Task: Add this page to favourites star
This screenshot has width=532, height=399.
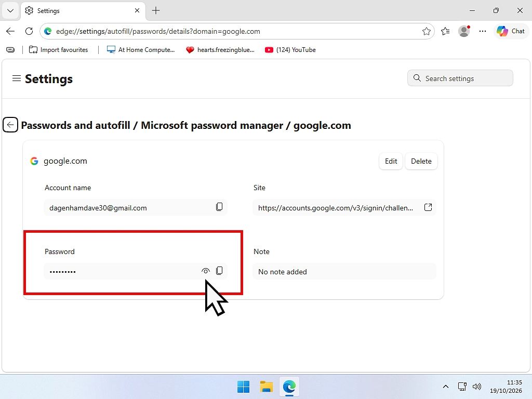Action: [x=427, y=32]
